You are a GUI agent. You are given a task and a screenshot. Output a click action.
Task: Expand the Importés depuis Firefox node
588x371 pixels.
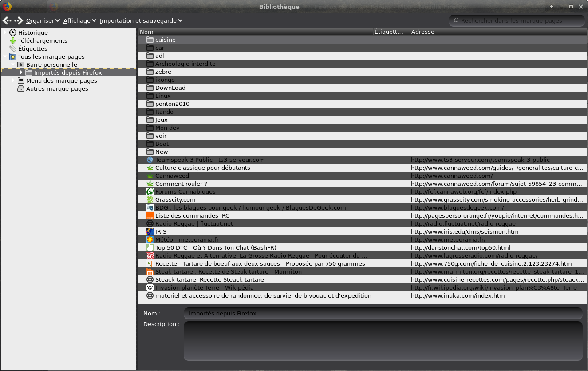tap(21, 72)
